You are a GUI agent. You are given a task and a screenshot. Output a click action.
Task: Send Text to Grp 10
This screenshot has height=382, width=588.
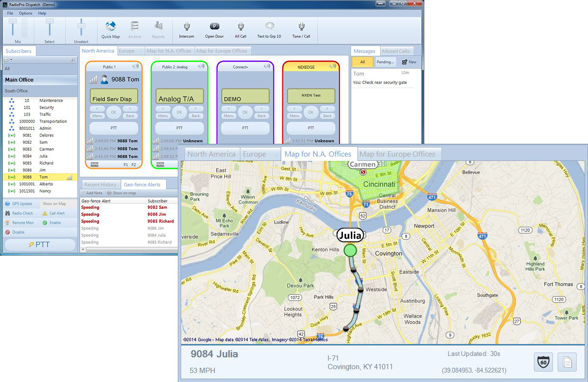coord(269,29)
